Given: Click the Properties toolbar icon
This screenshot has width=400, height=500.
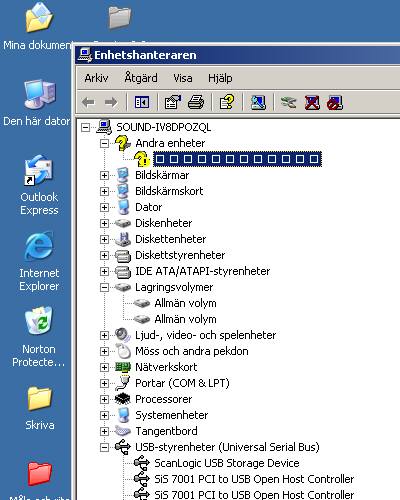Looking at the screenshot, I should point(172,102).
